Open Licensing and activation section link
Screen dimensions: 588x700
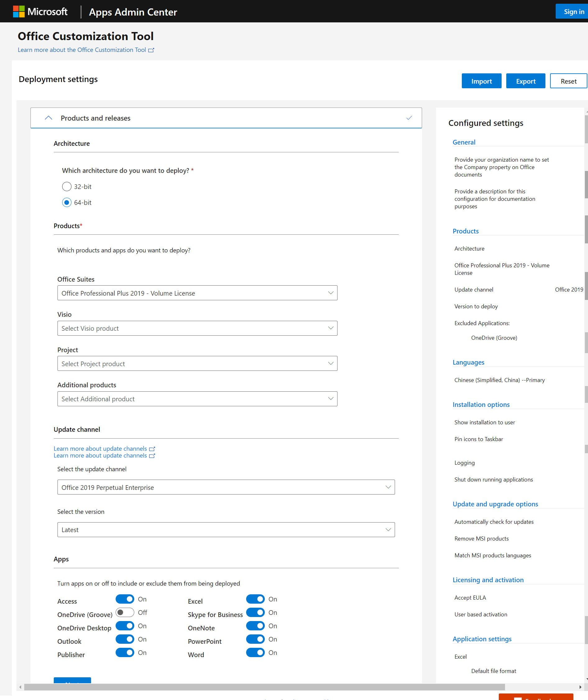coord(488,580)
